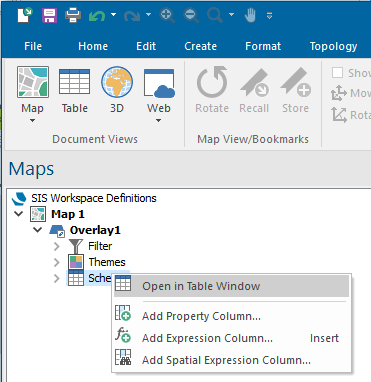
Task: Click the Map document view icon
Action: pos(33,82)
